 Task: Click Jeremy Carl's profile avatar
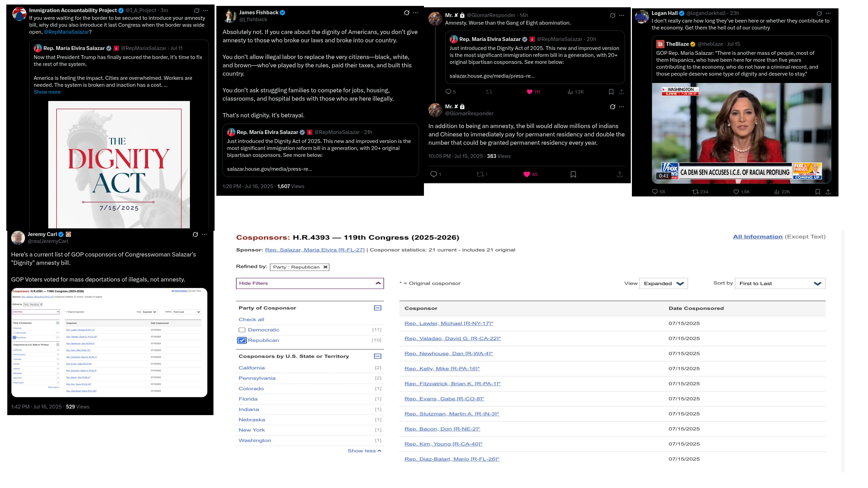(18, 238)
